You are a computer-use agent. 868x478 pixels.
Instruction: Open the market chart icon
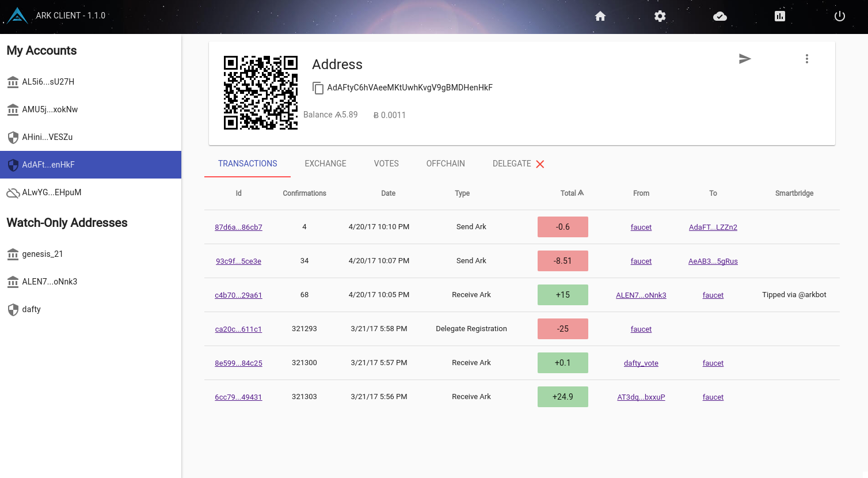tap(780, 16)
